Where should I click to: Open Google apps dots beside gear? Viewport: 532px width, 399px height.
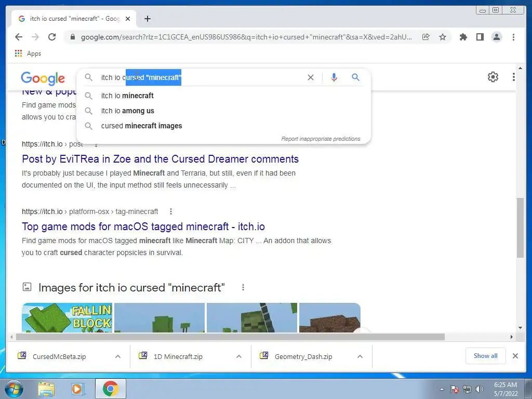pyautogui.click(x=514, y=77)
